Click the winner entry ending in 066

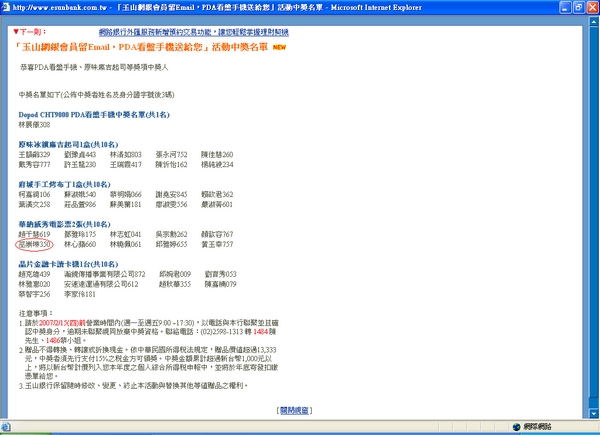(126, 194)
